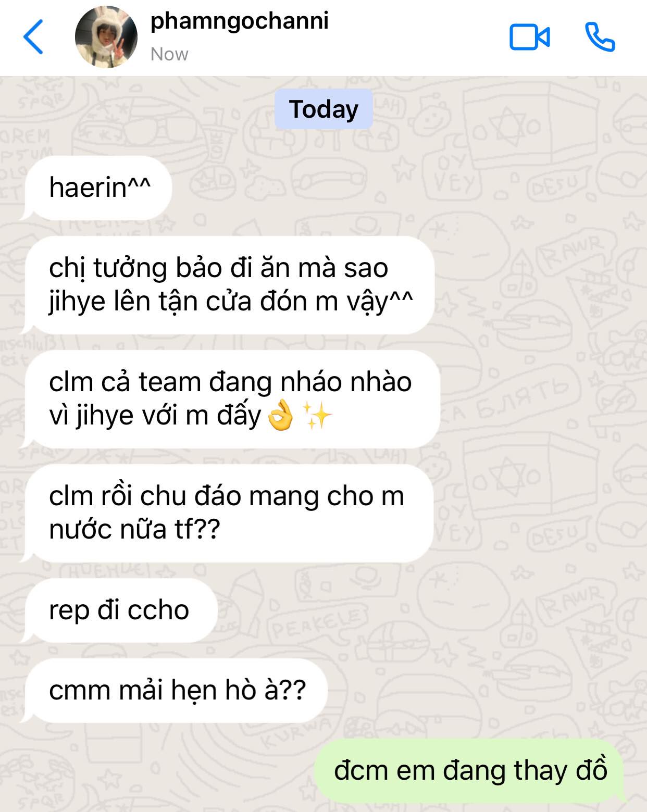The height and width of the screenshot is (812, 647).
Task: Tap the "Now" active status text
Action: 169,54
